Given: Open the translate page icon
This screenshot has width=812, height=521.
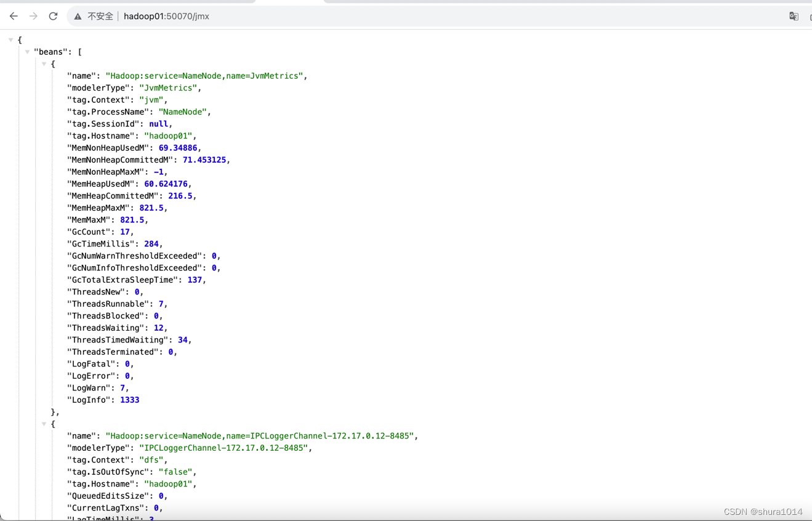Looking at the screenshot, I should coord(794,17).
